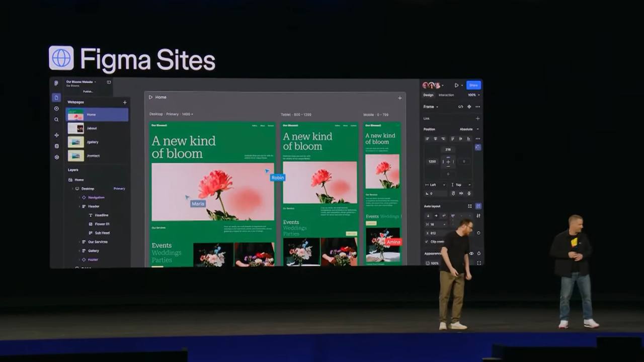
Task: Expand the Our Services layer
Action: (79, 242)
